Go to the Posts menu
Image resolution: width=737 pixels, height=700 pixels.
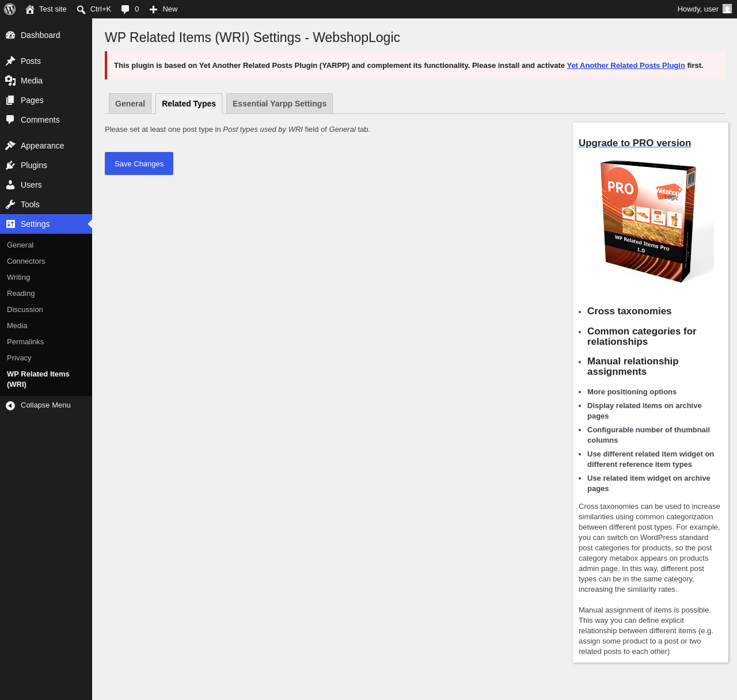(46, 61)
